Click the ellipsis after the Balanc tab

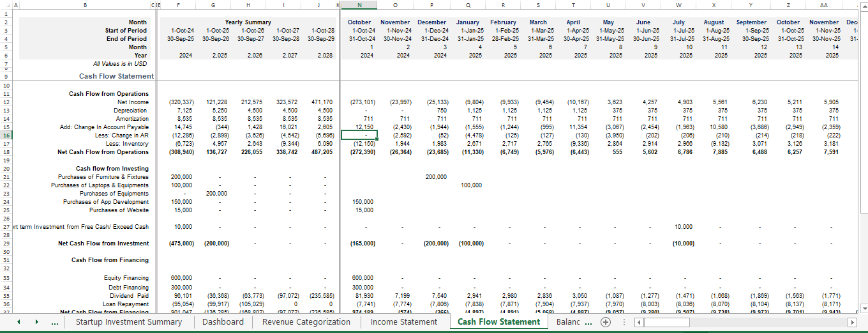(x=588, y=323)
